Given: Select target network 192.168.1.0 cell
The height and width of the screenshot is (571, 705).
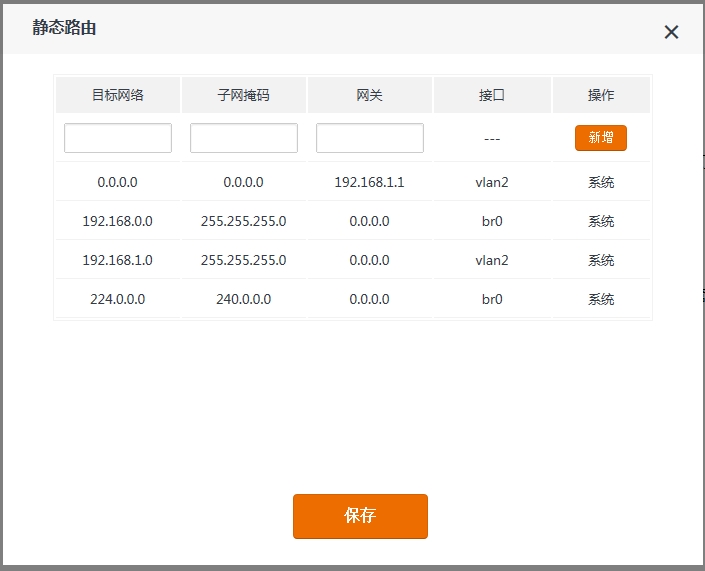Looking at the screenshot, I should click(x=118, y=260).
